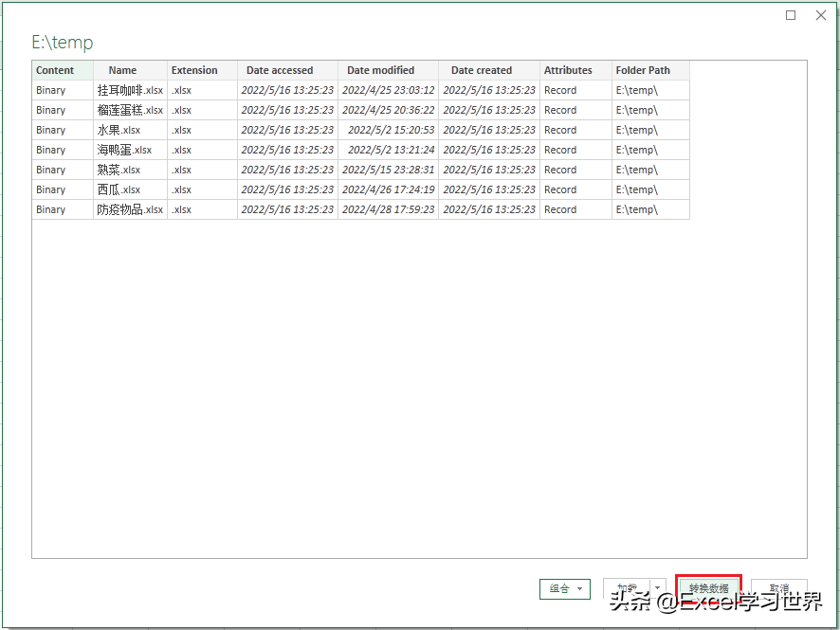Click Date accessed cell in 海鸭蛋.xlsx row
Image resolution: width=840 pixels, height=630 pixels.
[x=287, y=150]
